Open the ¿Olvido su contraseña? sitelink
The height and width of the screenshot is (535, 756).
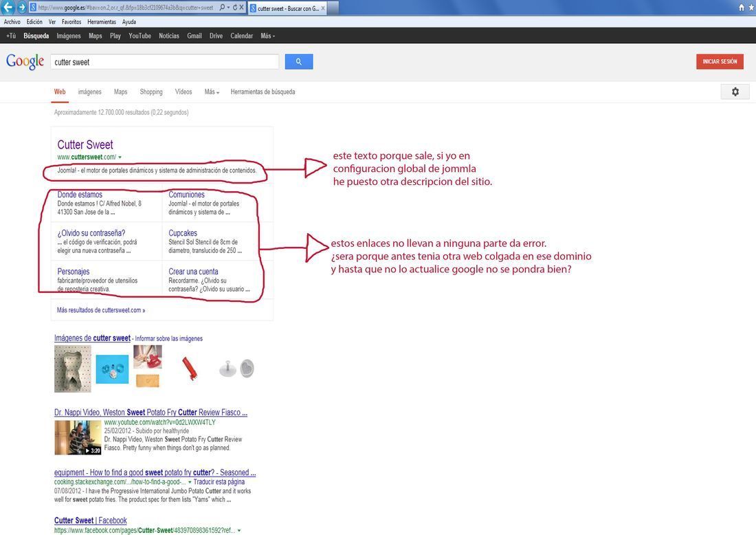91,233
